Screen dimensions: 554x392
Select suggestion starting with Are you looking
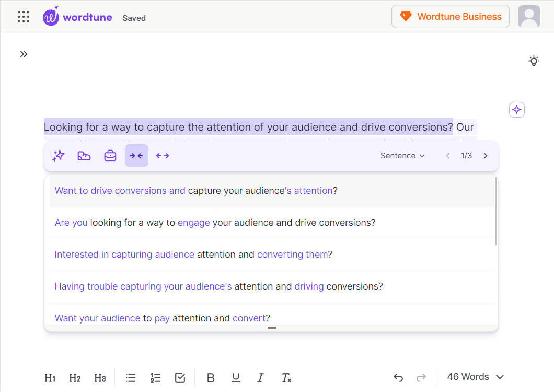point(214,222)
